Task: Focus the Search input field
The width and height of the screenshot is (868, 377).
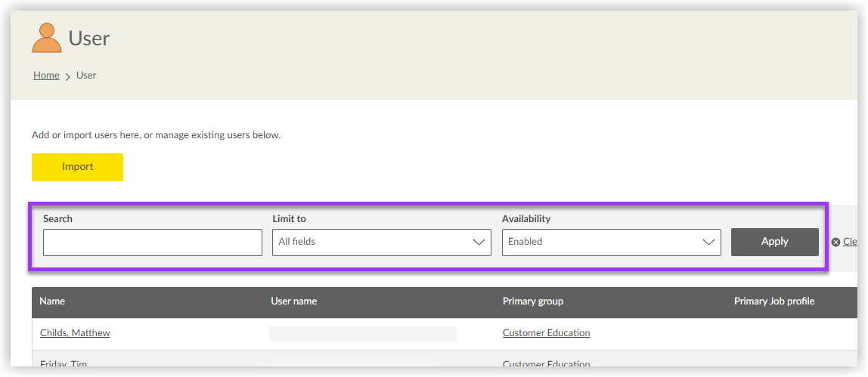Action: [x=153, y=243]
